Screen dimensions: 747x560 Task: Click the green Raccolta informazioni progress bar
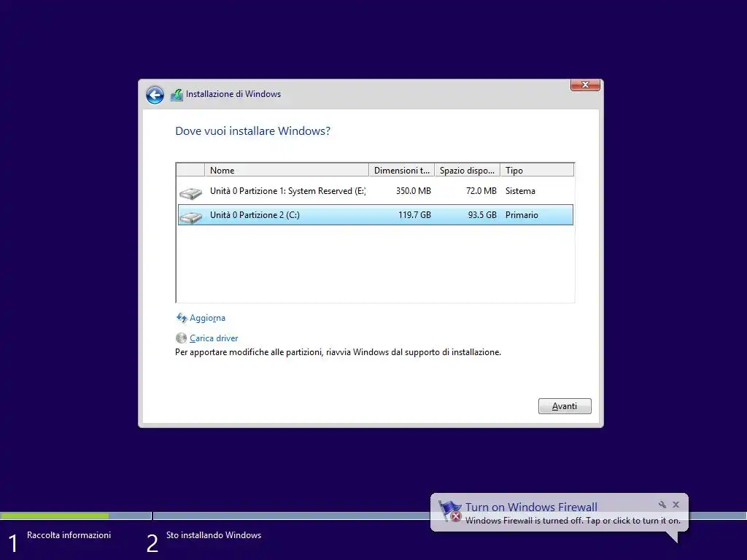[x=54, y=516]
